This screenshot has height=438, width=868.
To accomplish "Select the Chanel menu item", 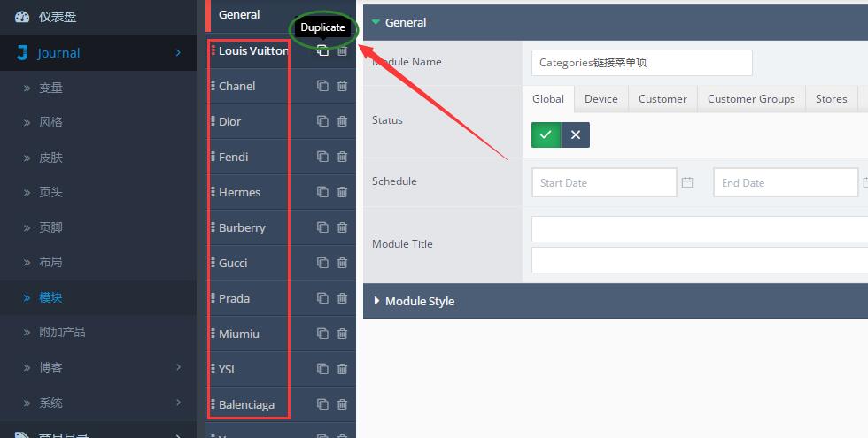I will coord(237,87).
